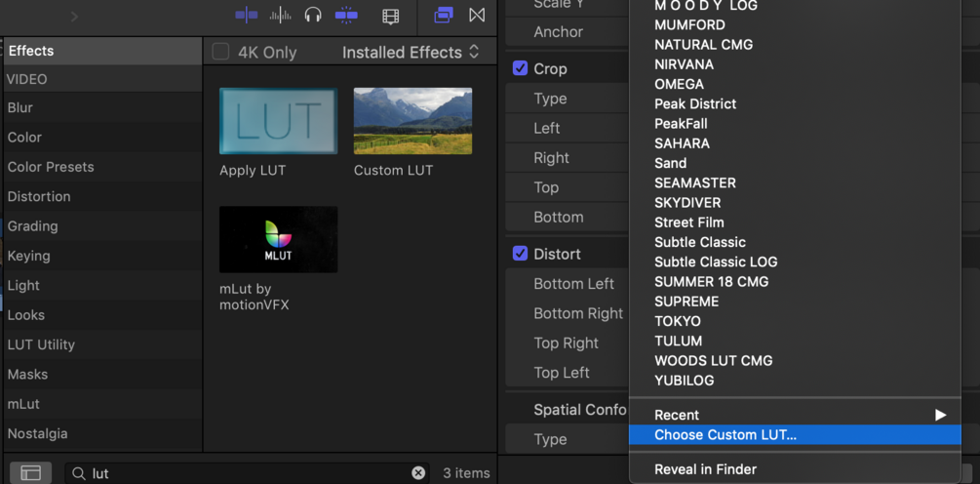Click the Bottom Left distort parameter

573,284
